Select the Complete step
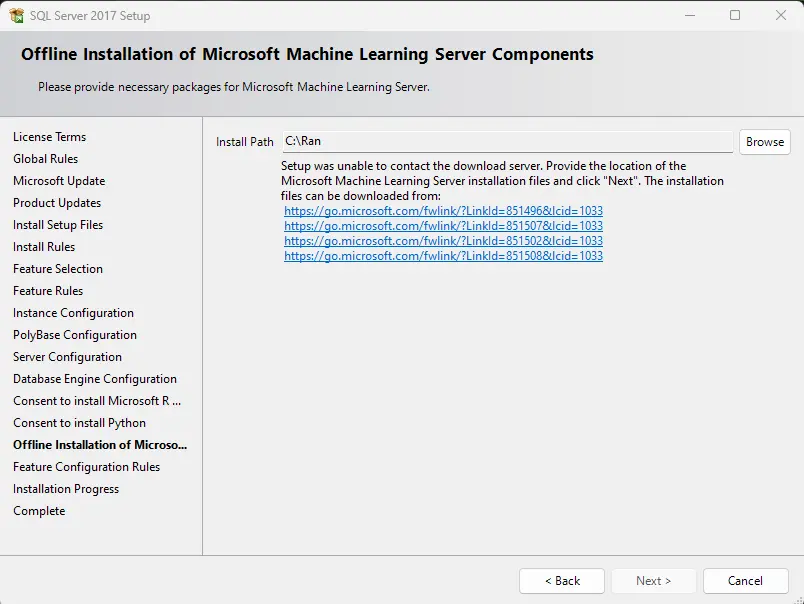The image size is (804, 604). pyautogui.click(x=39, y=511)
